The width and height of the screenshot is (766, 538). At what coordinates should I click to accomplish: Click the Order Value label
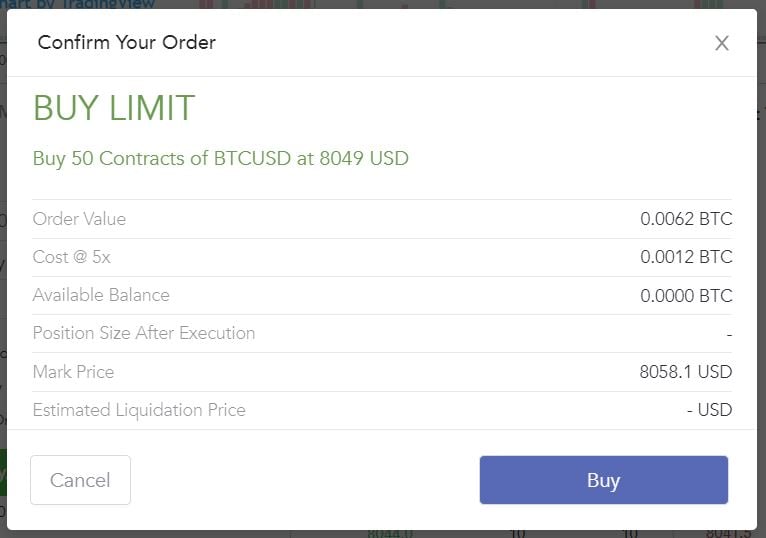coord(79,219)
